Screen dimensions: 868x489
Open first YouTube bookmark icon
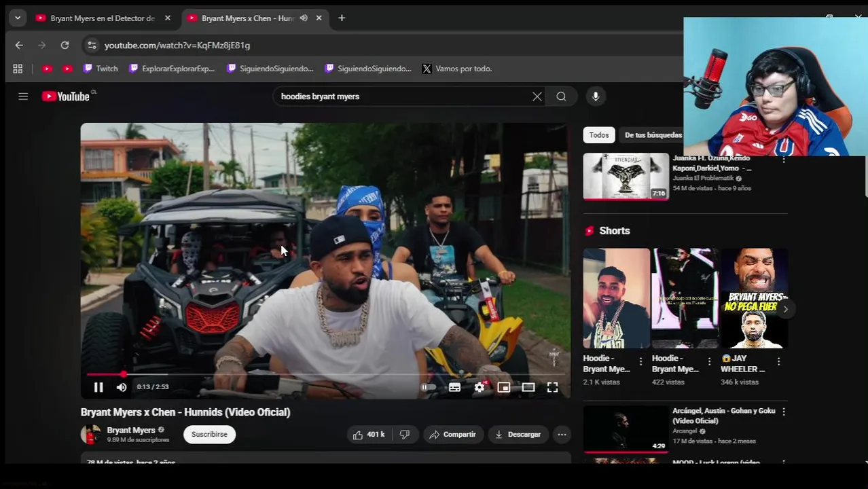(x=47, y=69)
